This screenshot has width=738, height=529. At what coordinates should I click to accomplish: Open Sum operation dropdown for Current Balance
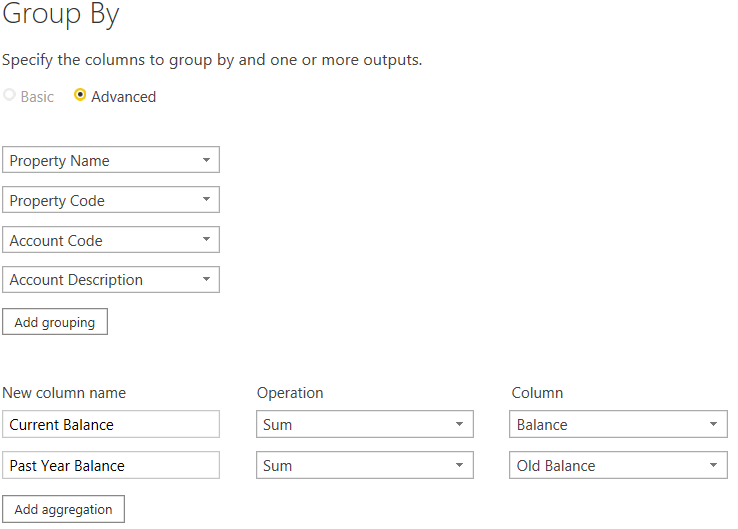coord(365,425)
